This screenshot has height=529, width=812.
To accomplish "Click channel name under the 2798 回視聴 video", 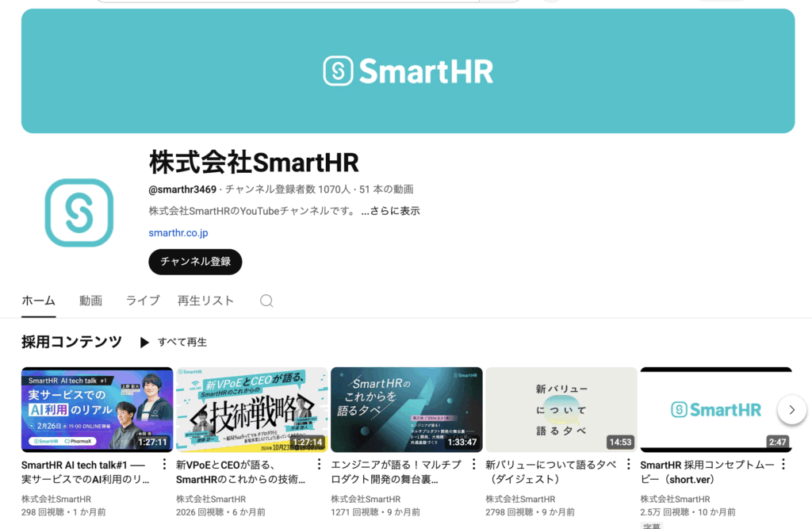I will pyautogui.click(x=520, y=499).
